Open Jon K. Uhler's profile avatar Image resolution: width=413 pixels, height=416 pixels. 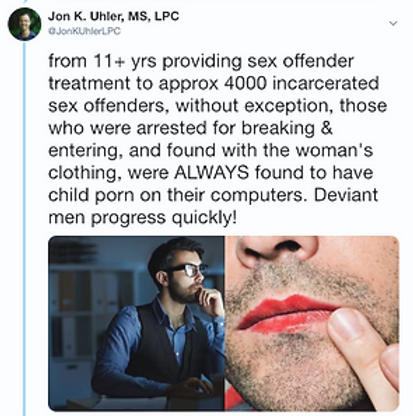pos(24,24)
